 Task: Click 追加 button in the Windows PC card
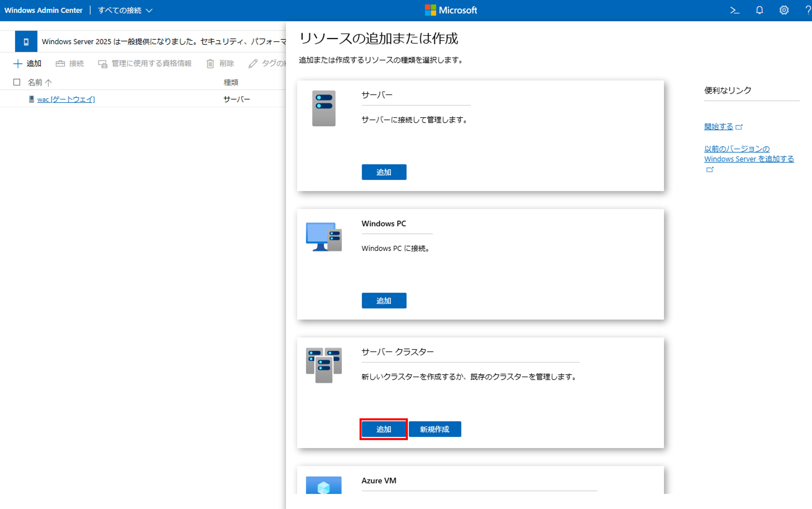click(384, 301)
